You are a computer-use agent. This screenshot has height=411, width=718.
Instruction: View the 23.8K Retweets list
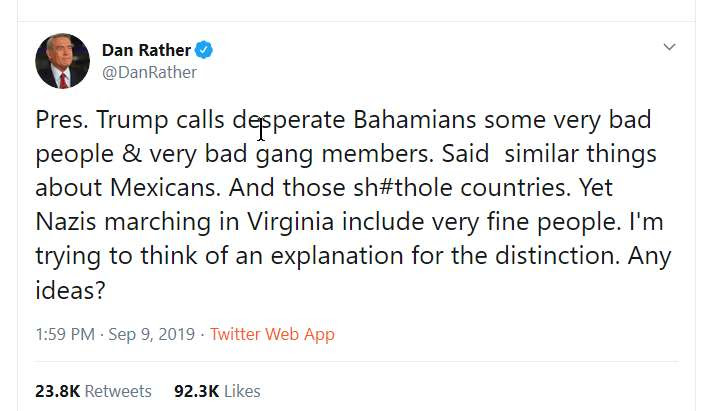click(x=93, y=391)
